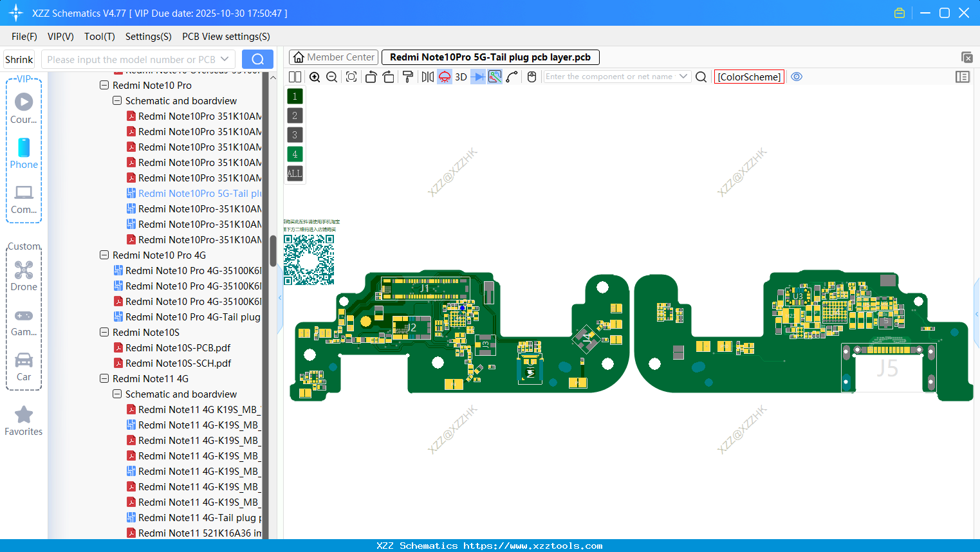This screenshot has height=552, width=980.
Task: Open the ColorScheme settings
Action: pyautogui.click(x=749, y=77)
